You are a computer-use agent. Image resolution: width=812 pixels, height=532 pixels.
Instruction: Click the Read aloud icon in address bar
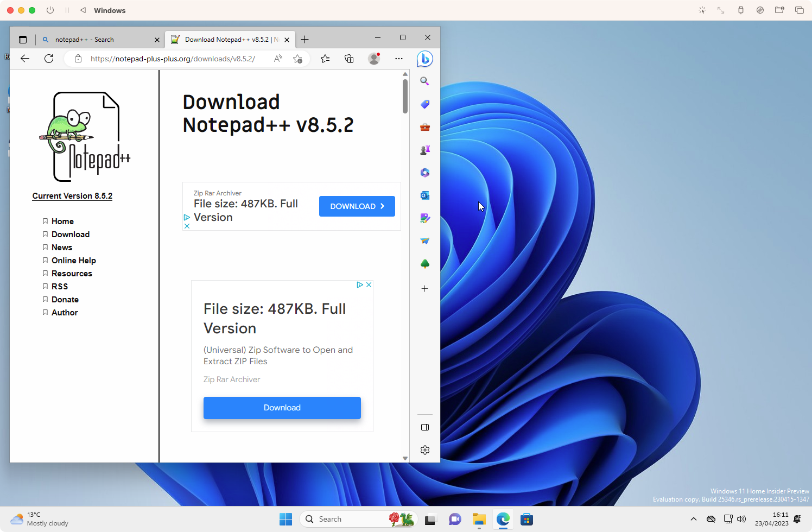click(278, 59)
